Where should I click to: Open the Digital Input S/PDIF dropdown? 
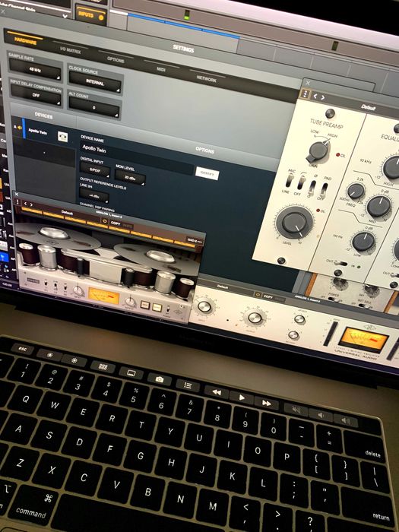[95, 169]
